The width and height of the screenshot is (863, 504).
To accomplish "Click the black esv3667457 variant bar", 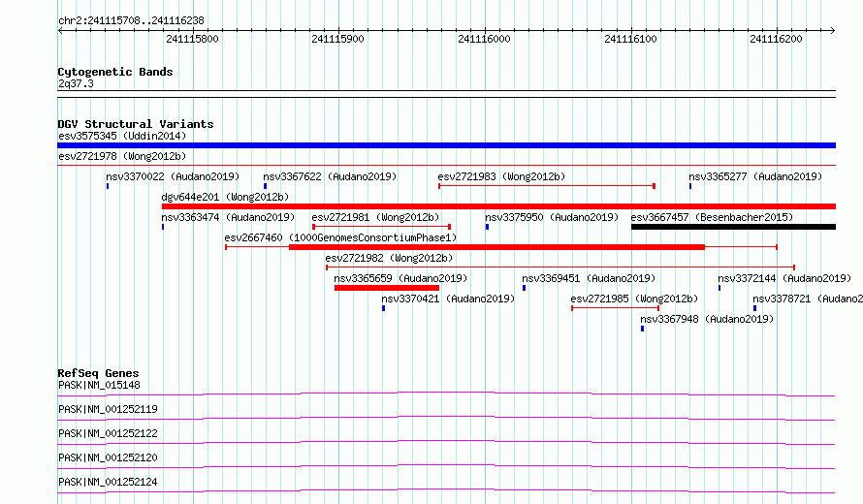I will pos(733,227).
